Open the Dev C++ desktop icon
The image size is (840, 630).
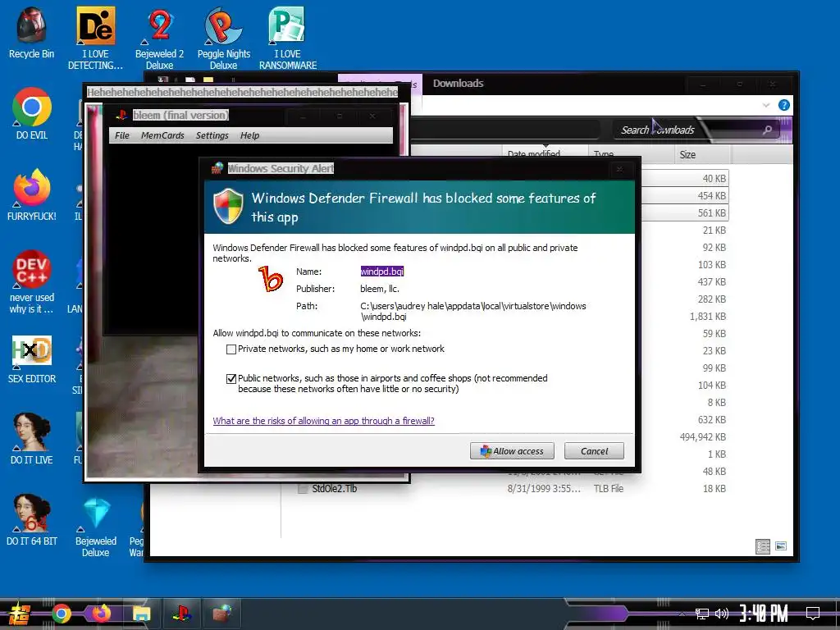click(32, 281)
